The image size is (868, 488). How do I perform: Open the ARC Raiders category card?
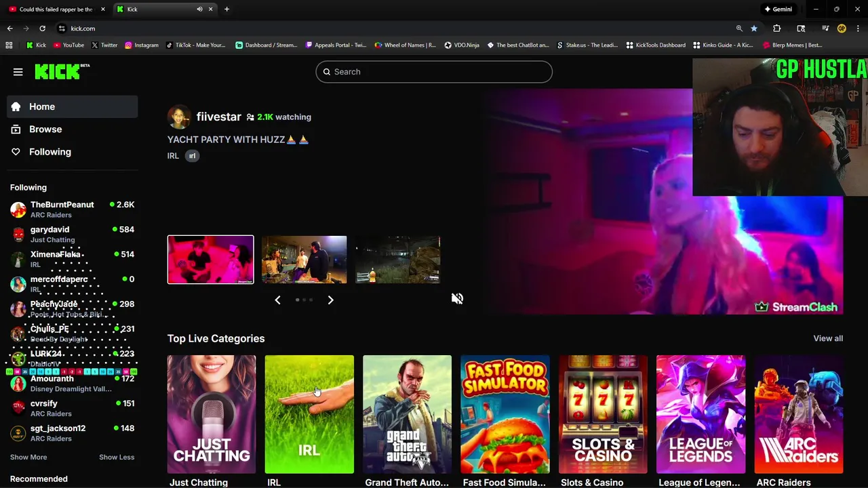pyautogui.click(x=799, y=414)
